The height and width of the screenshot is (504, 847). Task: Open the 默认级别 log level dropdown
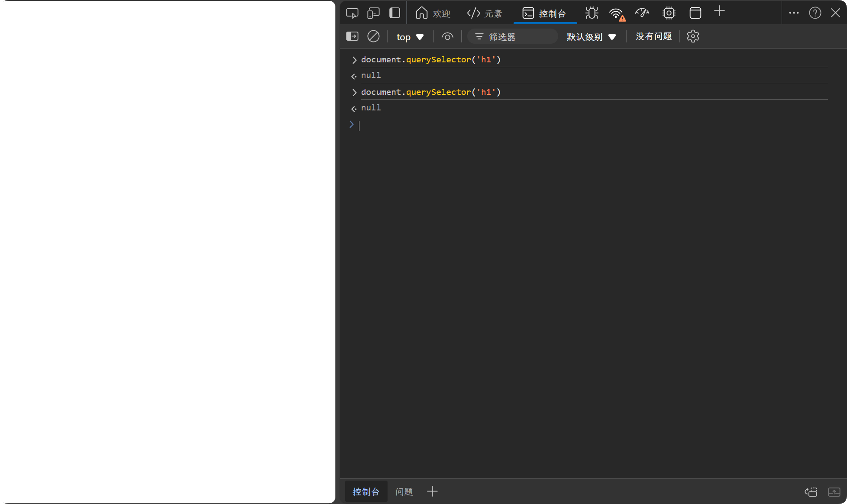point(592,37)
